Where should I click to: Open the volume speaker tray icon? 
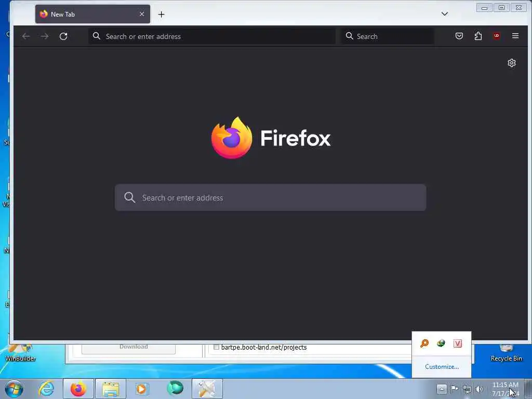pos(479,389)
